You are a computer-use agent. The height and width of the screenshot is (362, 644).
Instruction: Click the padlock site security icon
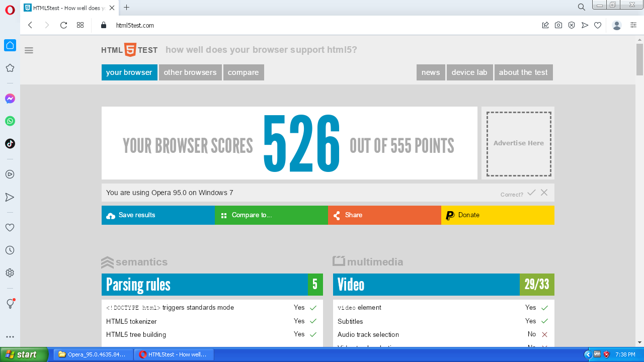(104, 25)
